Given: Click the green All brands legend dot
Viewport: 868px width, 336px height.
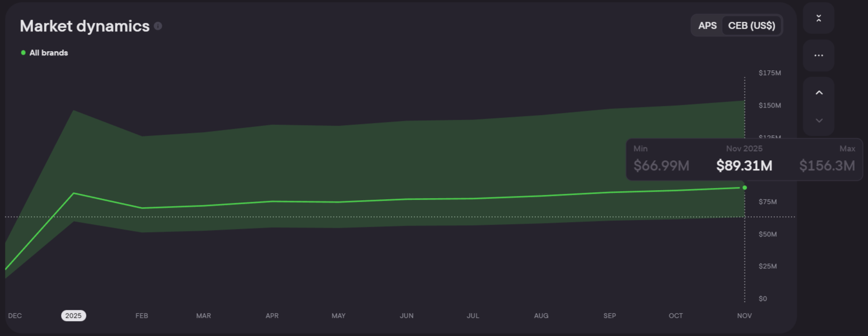Looking at the screenshot, I should (23, 53).
